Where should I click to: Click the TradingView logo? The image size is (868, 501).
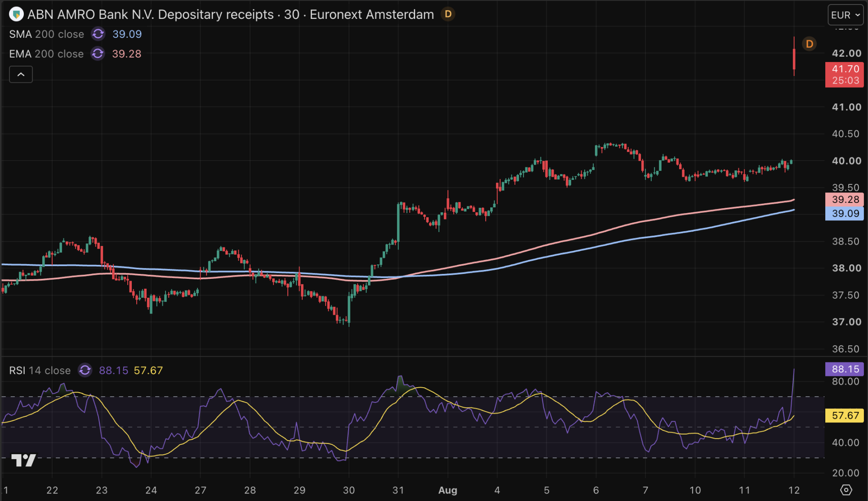pyautogui.click(x=23, y=460)
